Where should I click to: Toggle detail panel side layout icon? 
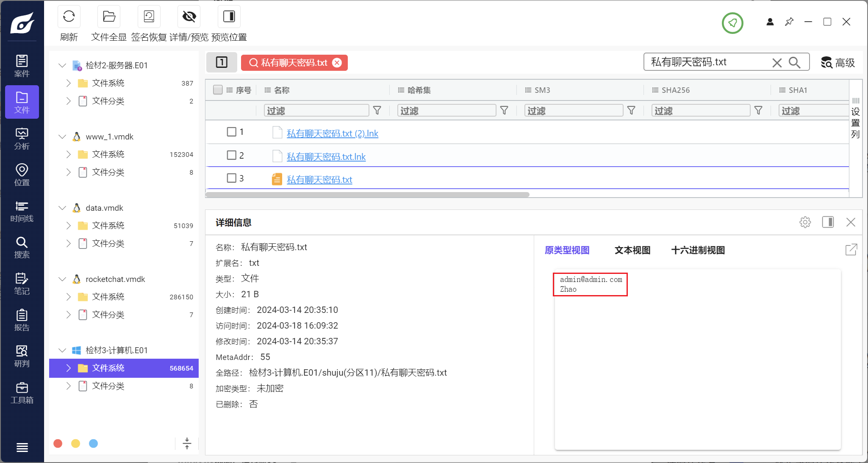828,222
